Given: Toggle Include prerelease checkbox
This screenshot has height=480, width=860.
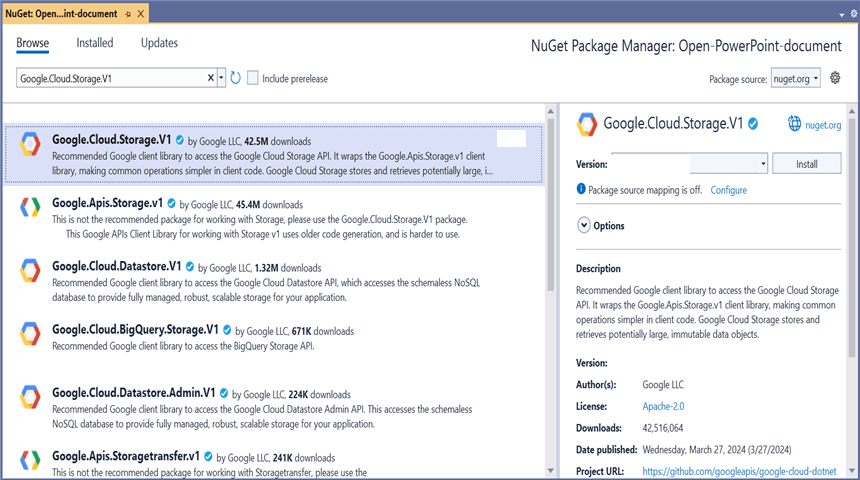Looking at the screenshot, I should [252, 78].
